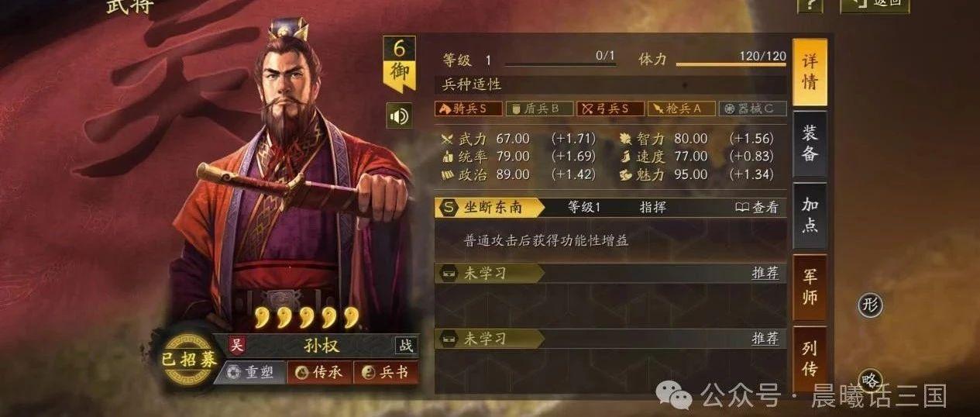Click the 传承 button
The height and width of the screenshot is (417, 980).
pos(319,373)
